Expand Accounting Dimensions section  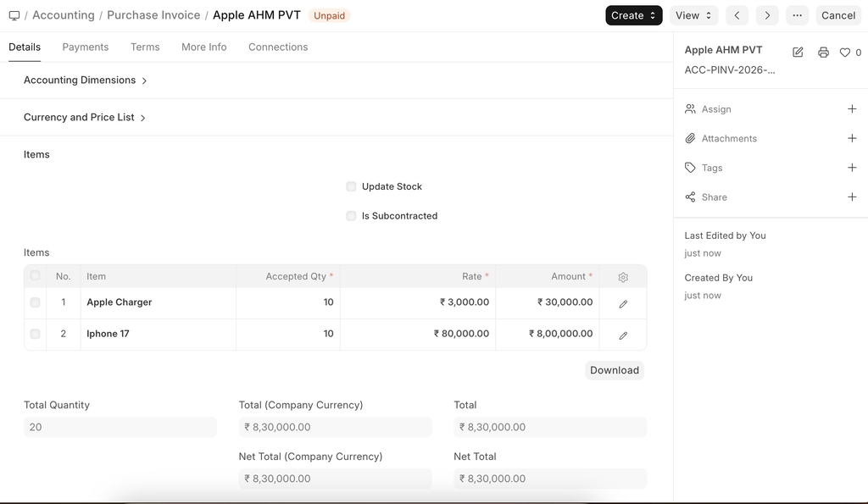point(85,80)
